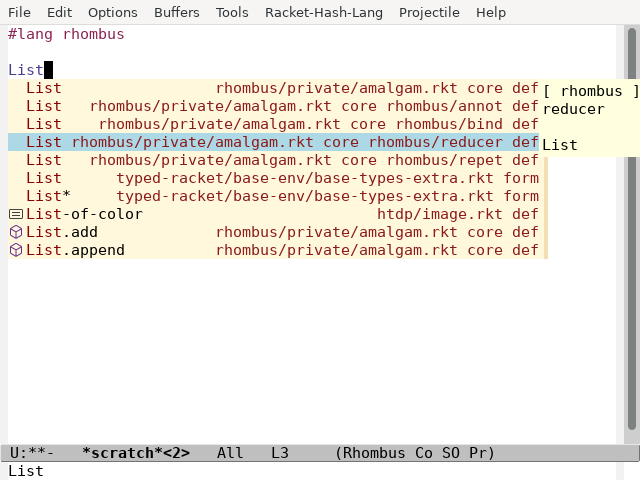Screen dimensions: 640x480
Task: Select the List* typed-racket completion
Action: pyautogui.click(x=273, y=196)
